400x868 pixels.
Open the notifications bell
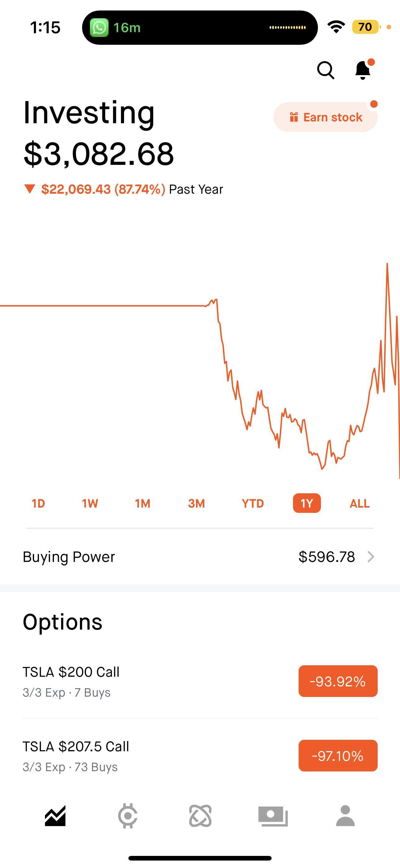pyautogui.click(x=363, y=70)
